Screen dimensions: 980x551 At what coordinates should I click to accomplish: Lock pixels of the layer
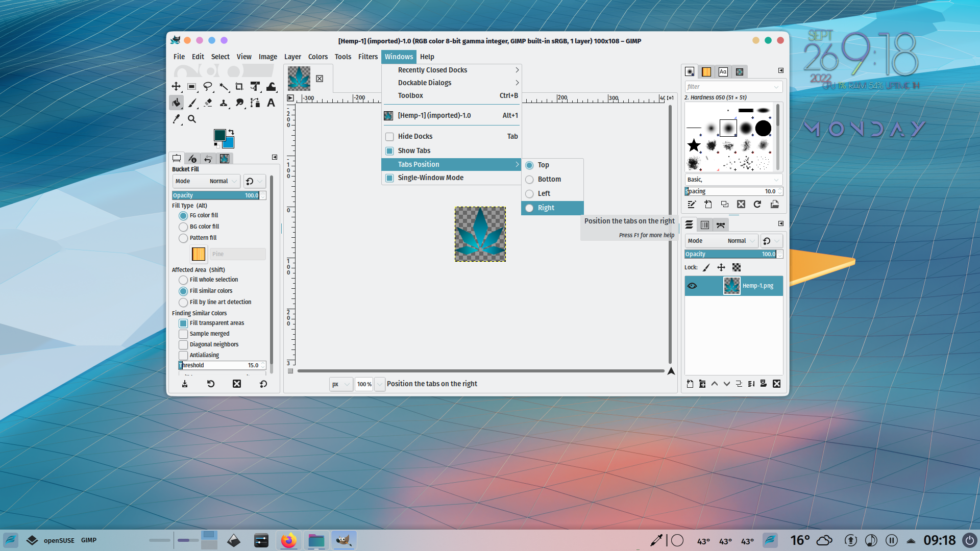[706, 267]
